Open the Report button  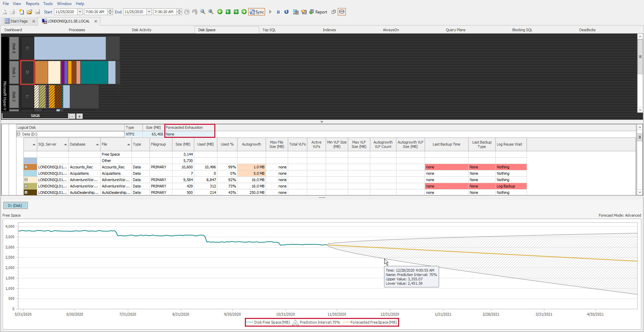click(318, 12)
